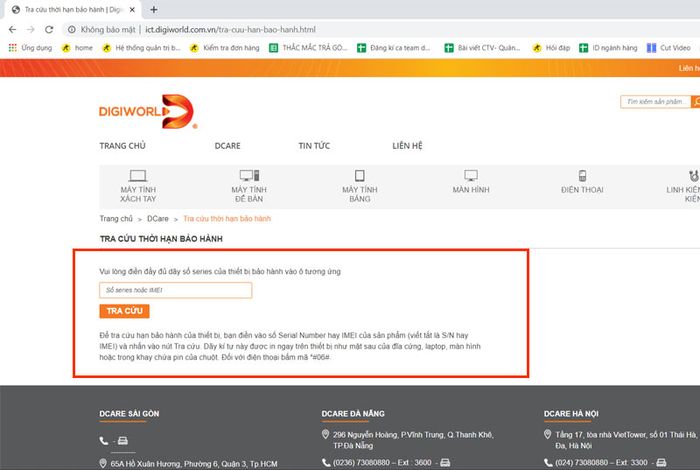Click the Tra cứu thời hạn bảo hành breadcrumb
Screen dimensions: 700x470
(227, 219)
